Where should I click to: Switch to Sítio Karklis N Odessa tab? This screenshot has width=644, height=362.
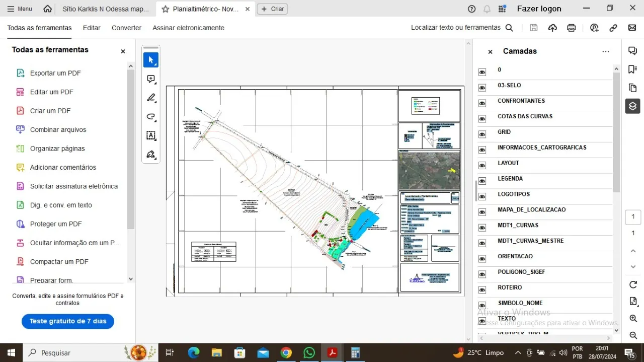106,9
